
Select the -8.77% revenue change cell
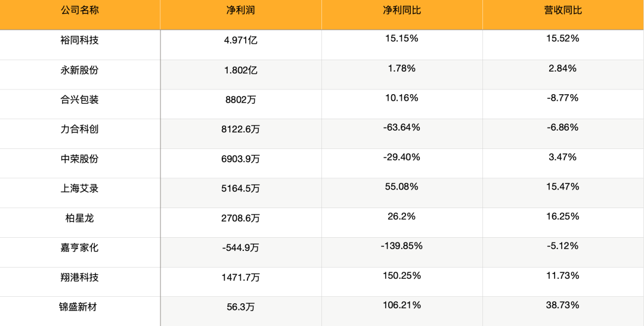(x=563, y=98)
